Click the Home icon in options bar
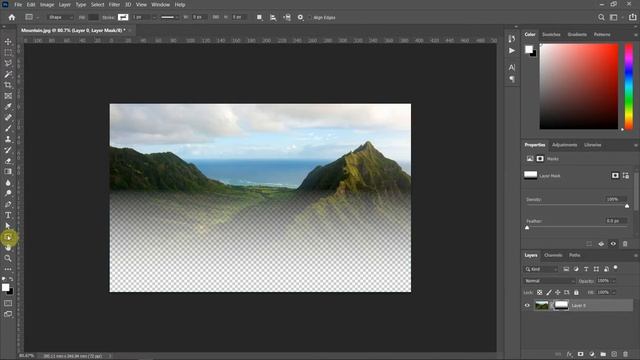 pyautogui.click(x=11, y=17)
